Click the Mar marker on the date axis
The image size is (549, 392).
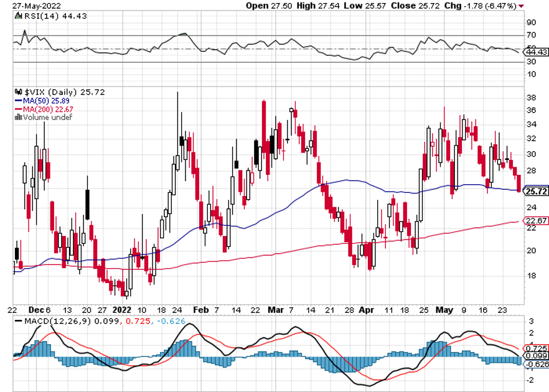point(274,309)
